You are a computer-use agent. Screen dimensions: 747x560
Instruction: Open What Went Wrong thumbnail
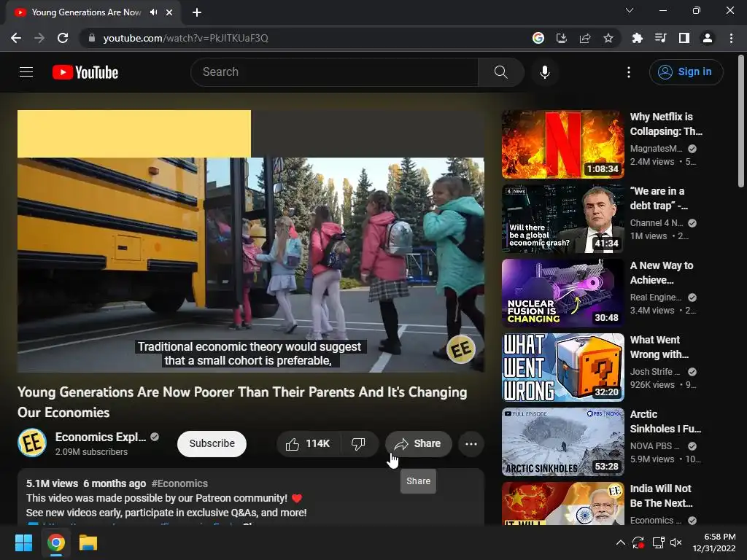point(562,367)
